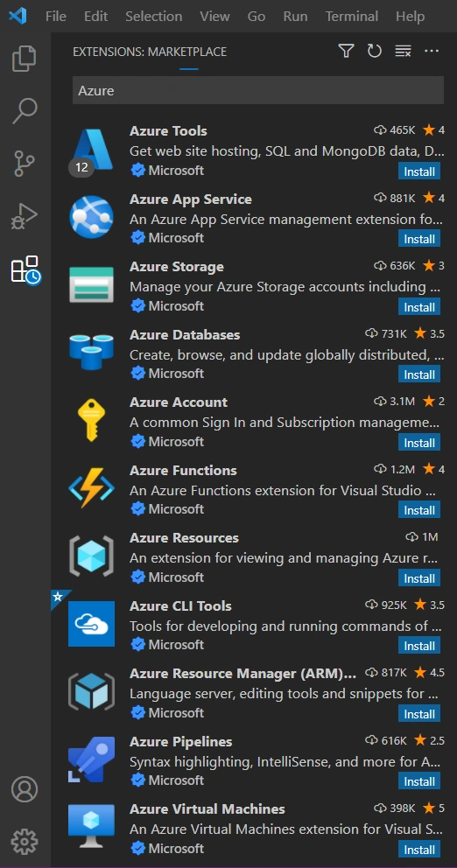Open the Search view in the activity bar
457x868 pixels.
pos(25,111)
